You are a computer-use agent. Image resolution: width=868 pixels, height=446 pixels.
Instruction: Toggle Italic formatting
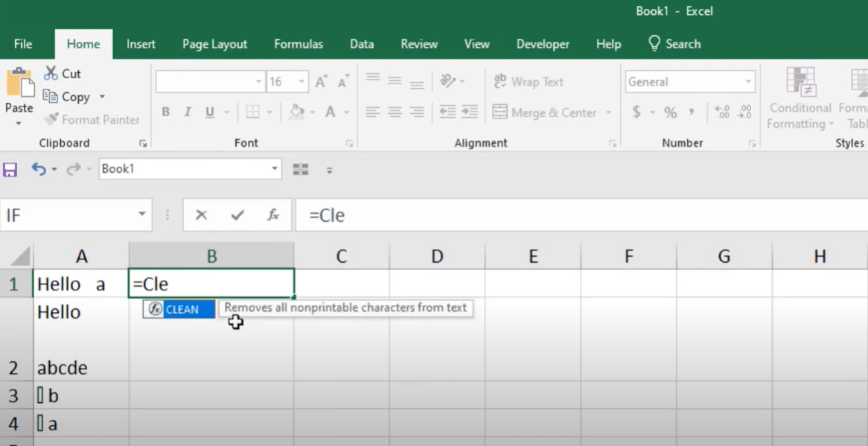188,112
